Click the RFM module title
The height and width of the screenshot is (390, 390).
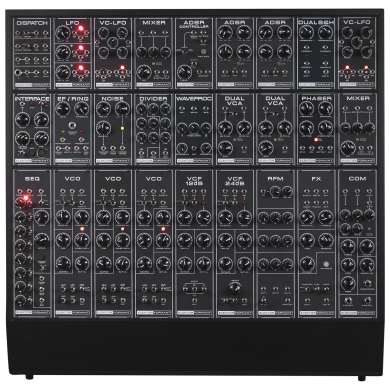[x=275, y=179]
